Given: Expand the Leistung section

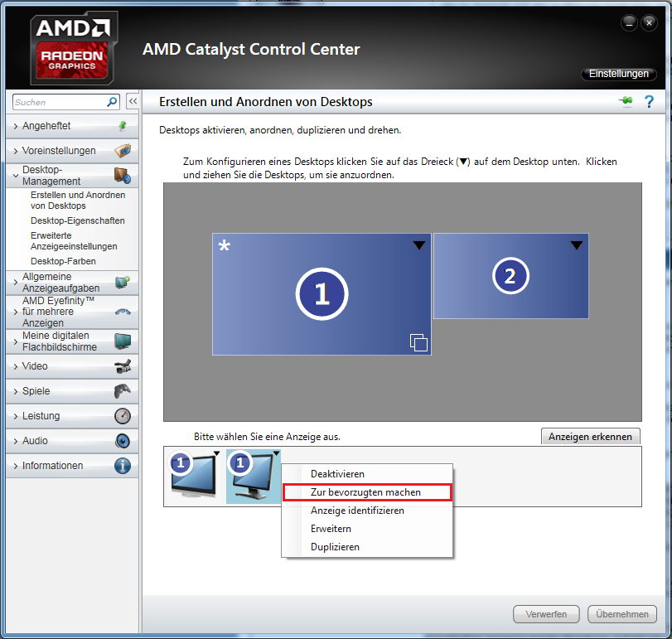Looking at the screenshot, I should click(16, 416).
